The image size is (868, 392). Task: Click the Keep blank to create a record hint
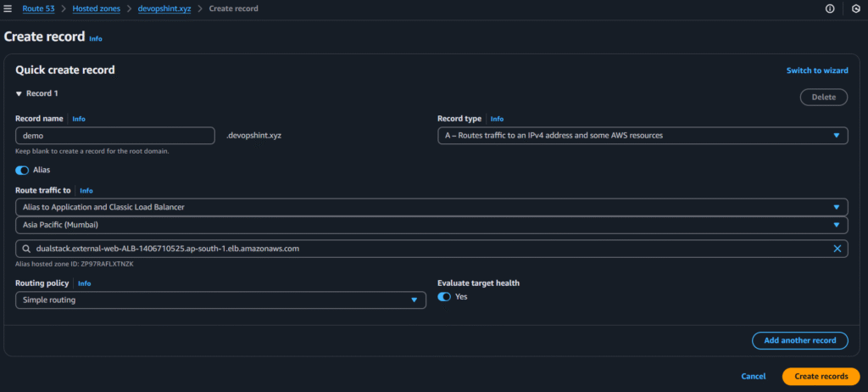(92, 151)
